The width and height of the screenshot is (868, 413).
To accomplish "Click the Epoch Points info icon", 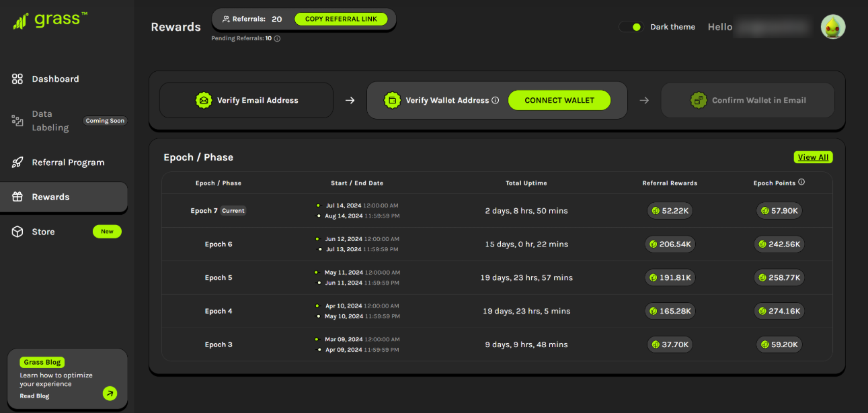I will [x=801, y=182].
